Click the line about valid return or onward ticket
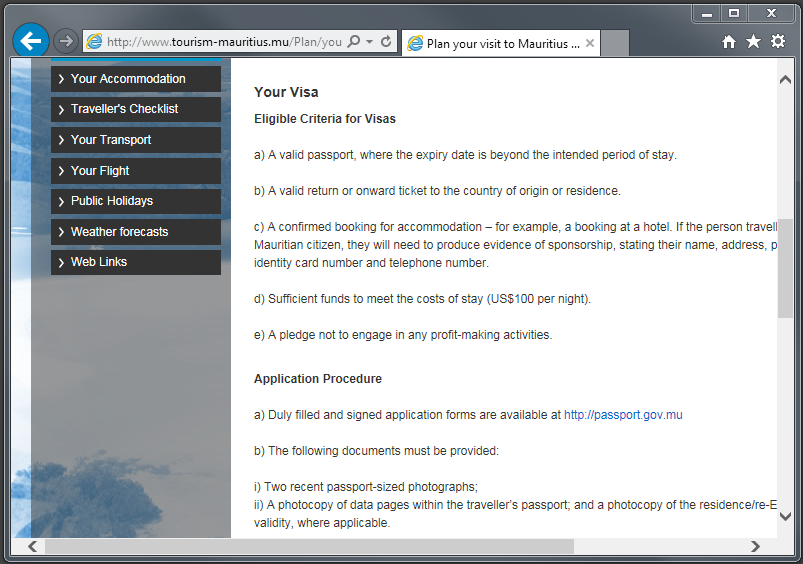 437,191
